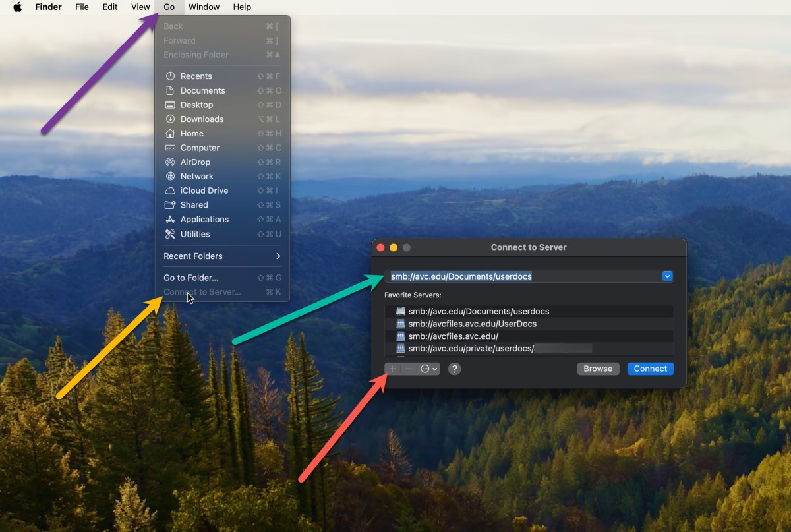Image resolution: width=791 pixels, height=532 pixels.
Task: Choose Downloads from the Go menu
Action: (x=202, y=119)
